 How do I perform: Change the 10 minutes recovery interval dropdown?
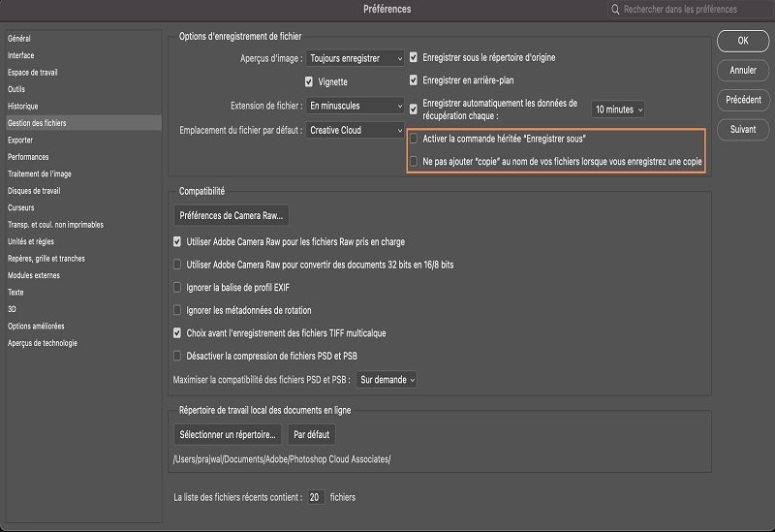[618, 110]
